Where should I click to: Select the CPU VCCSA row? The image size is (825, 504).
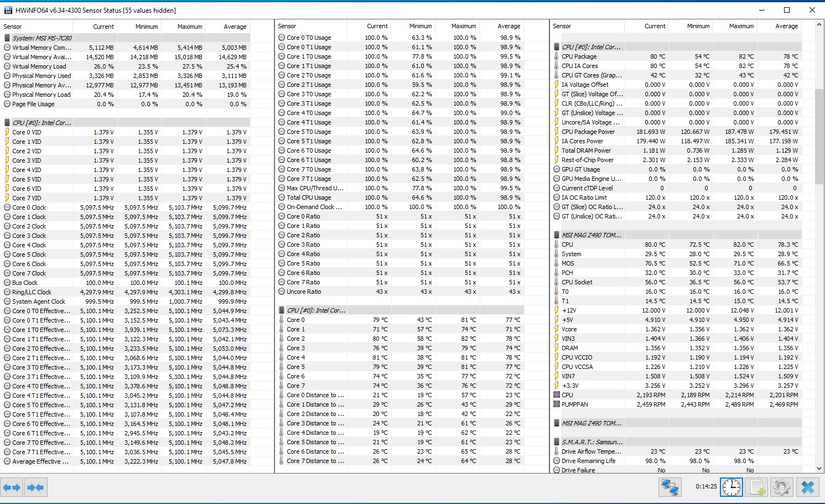[x=677, y=367]
